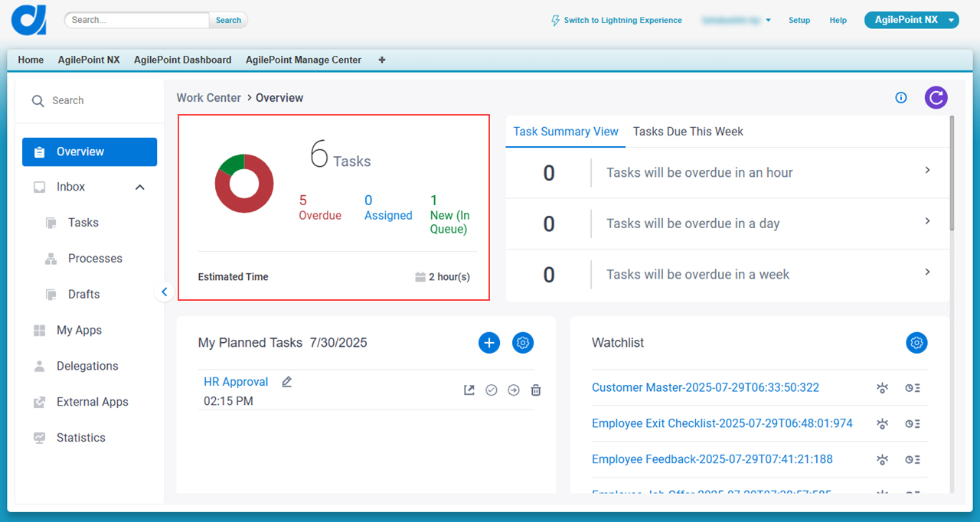Click unwatch icon for Employee Feedback
Viewport: 980px width, 522px height.
click(x=883, y=460)
